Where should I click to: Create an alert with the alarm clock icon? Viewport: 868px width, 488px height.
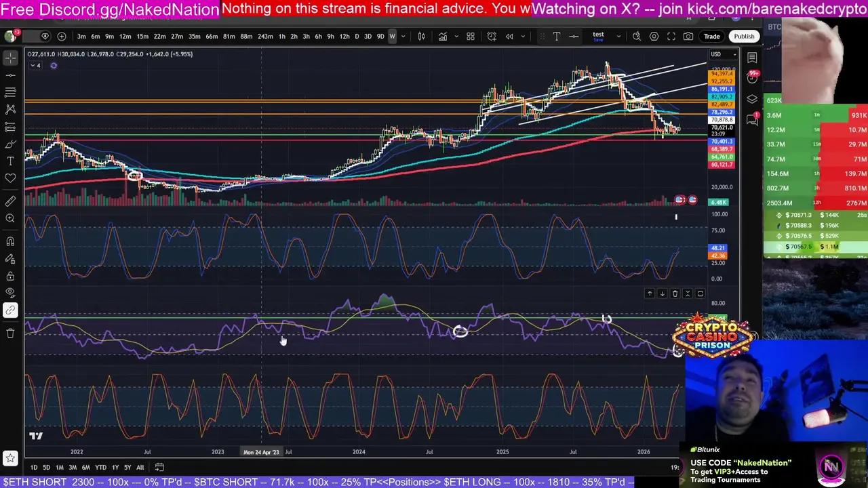(492, 36)
